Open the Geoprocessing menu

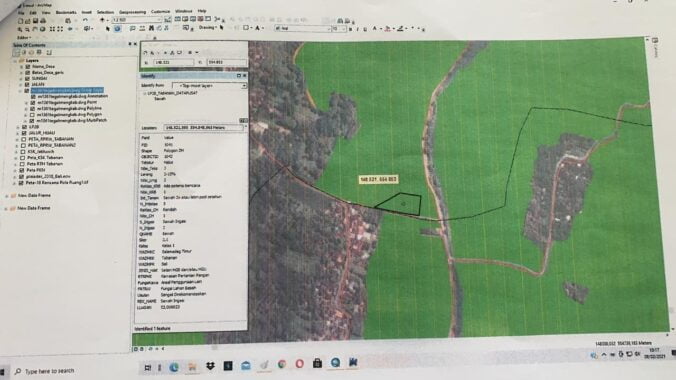pyautogui.click(x=132, y=12)
